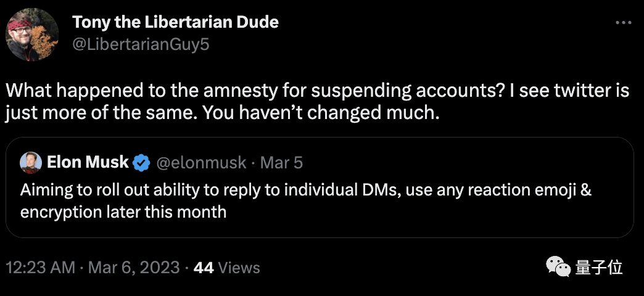
Task: Open the Mar 5 date of quoted tweet
Action: pos(281,163)
